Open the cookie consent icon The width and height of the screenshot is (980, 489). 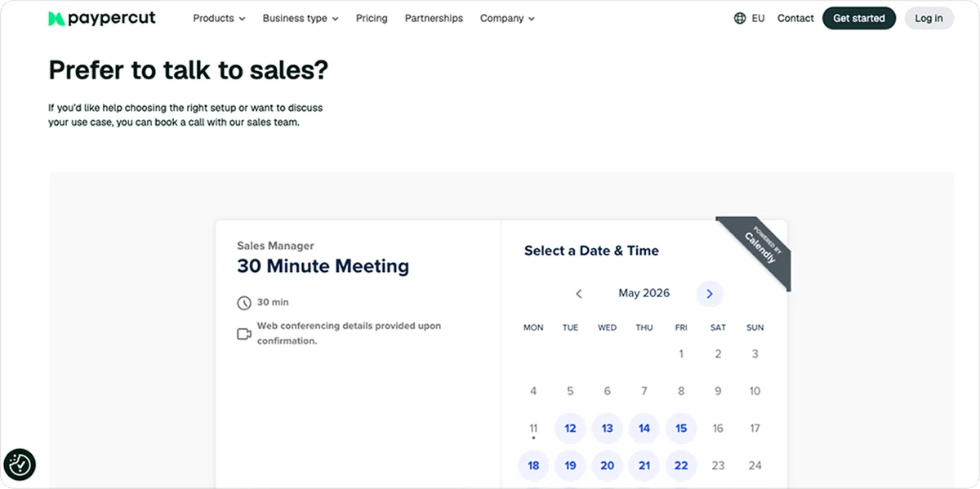tap(20, 465)
